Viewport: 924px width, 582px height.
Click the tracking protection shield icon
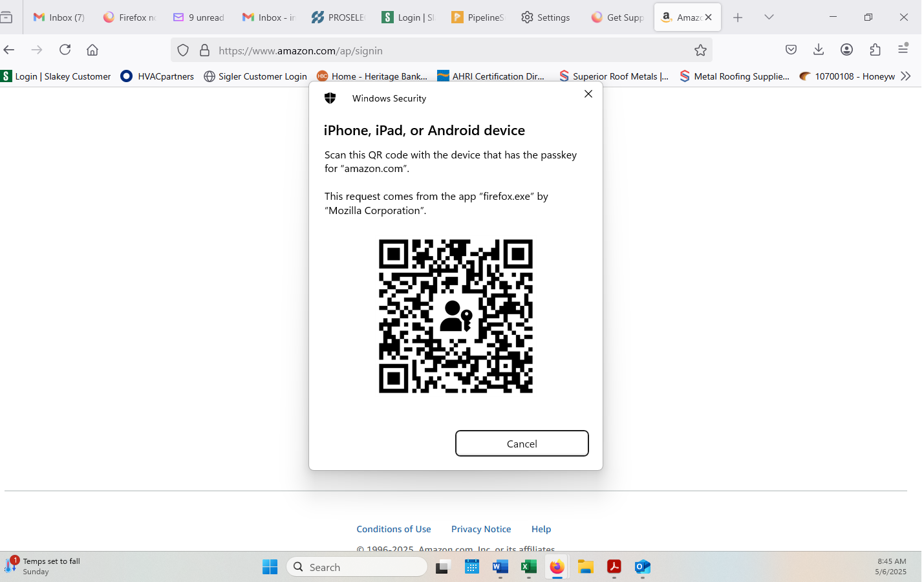pyautogui.click(x=183, y=50)
